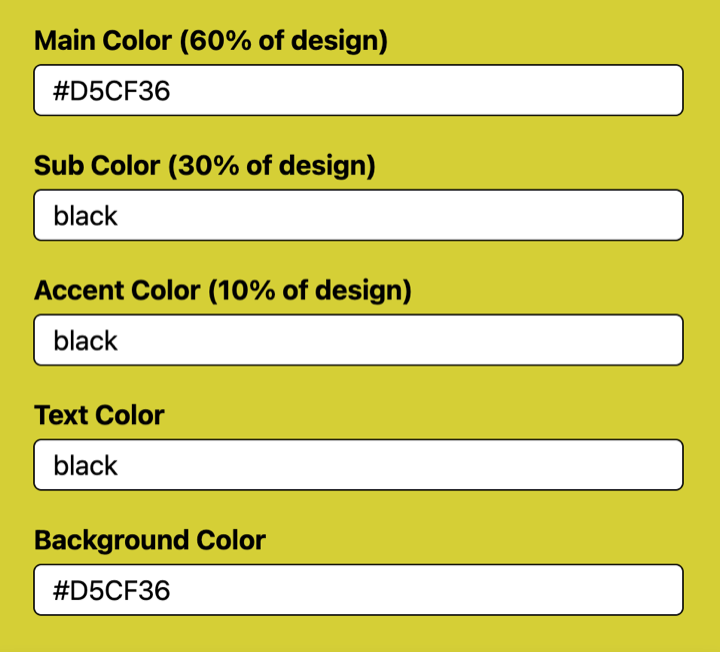Click the word "black" in Sub Color
Screen dimensions: 720x652
click(x=86, y=216)
